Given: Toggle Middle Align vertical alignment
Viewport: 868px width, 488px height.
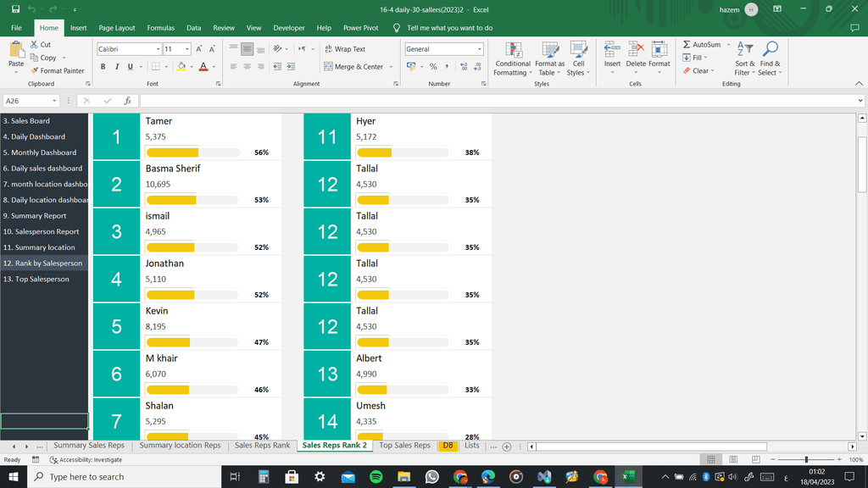Looking at the screenshot, I should pos(247,49).
